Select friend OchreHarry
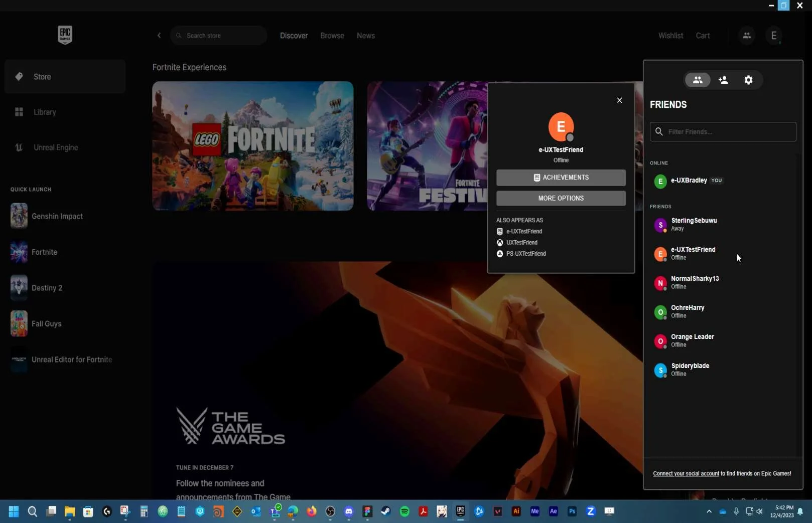 pos(723,311)
